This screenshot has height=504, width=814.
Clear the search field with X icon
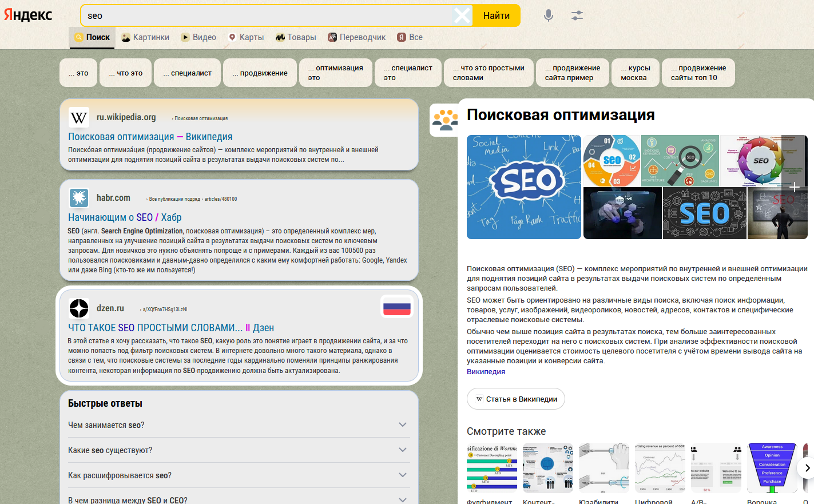[x=462, y=15]
